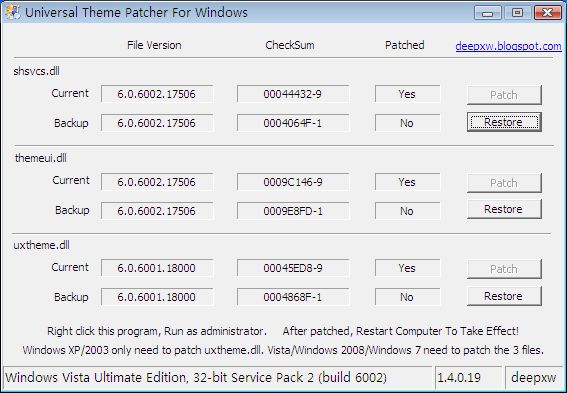The image size is (567, 393).
Task: Click the CheckSum column header
Action: 290,45
